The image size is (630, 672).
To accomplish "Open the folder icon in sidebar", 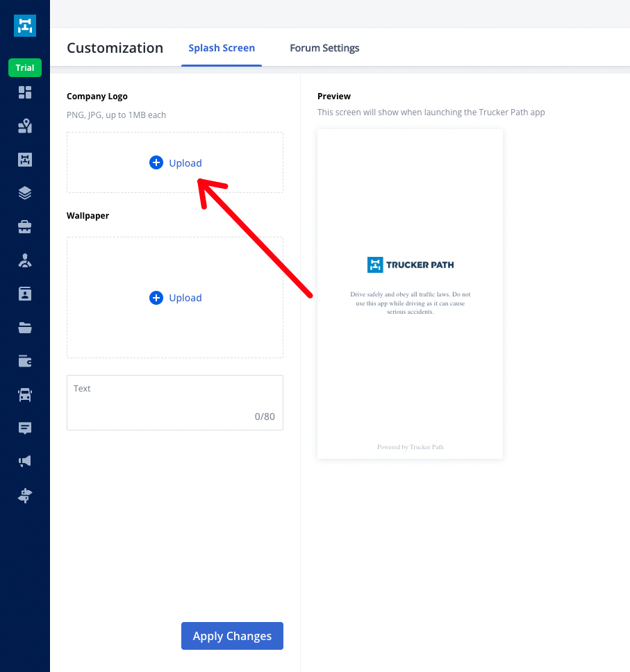I will 25,328.
